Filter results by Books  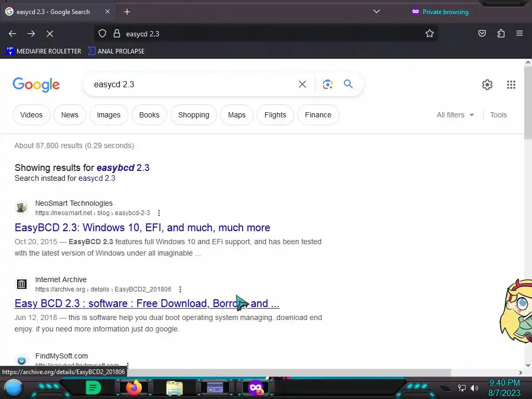(x=149, y=115)
